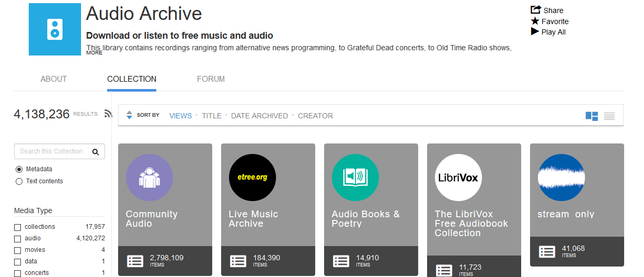The width and height of the screenshot is (644, 277).
Task: Expand description with the MORE link
Action: pyautogui.click(x=95, y=53)
